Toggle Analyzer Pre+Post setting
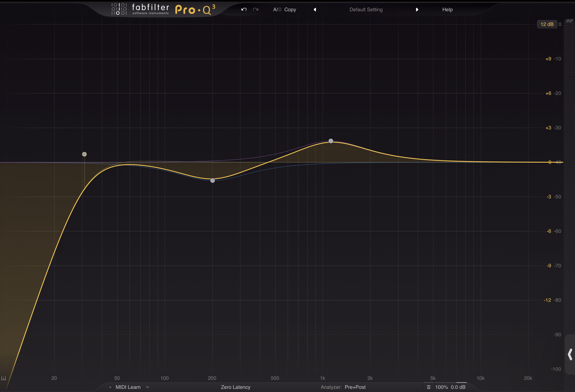 pyautogui.click(x=355, y=387)
